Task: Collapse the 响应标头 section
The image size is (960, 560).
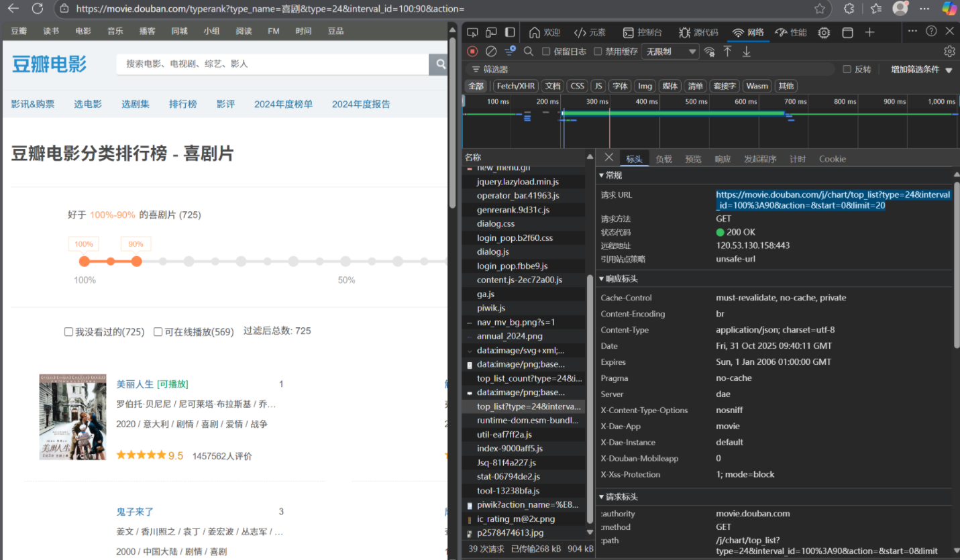Action: tap(618, 278)
